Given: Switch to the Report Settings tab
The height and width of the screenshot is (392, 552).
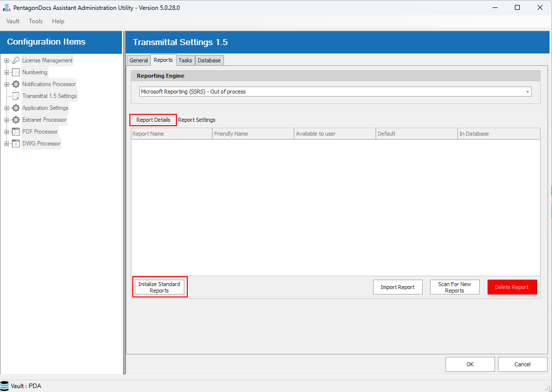Looking at the screenshot, I should (197, 120).
